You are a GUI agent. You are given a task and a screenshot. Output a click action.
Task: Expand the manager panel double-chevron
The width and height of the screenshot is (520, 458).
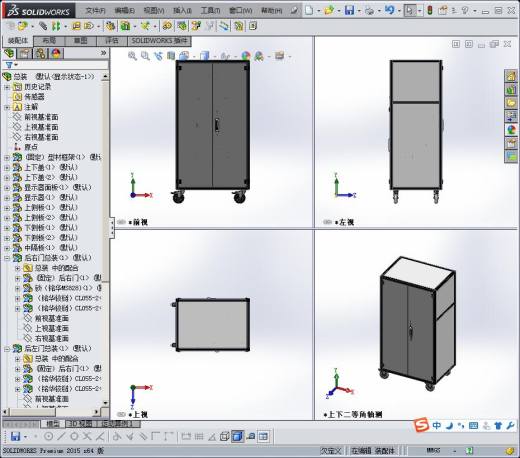103,53
